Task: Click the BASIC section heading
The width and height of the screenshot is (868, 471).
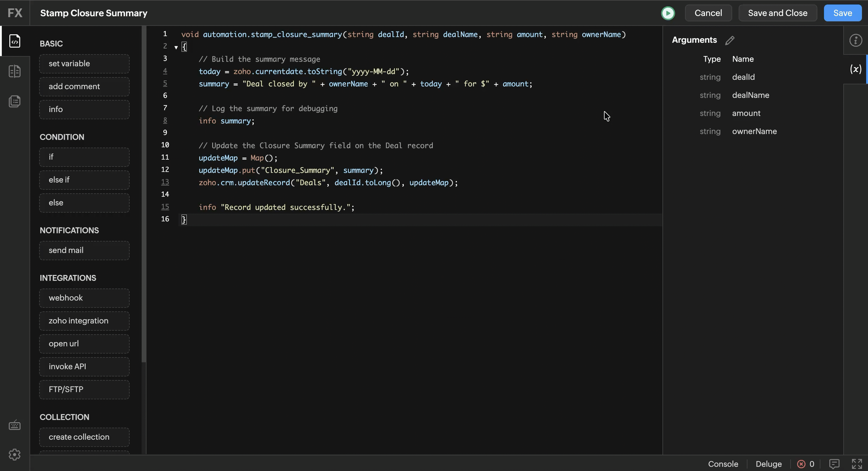Action: tap(51, 44)
